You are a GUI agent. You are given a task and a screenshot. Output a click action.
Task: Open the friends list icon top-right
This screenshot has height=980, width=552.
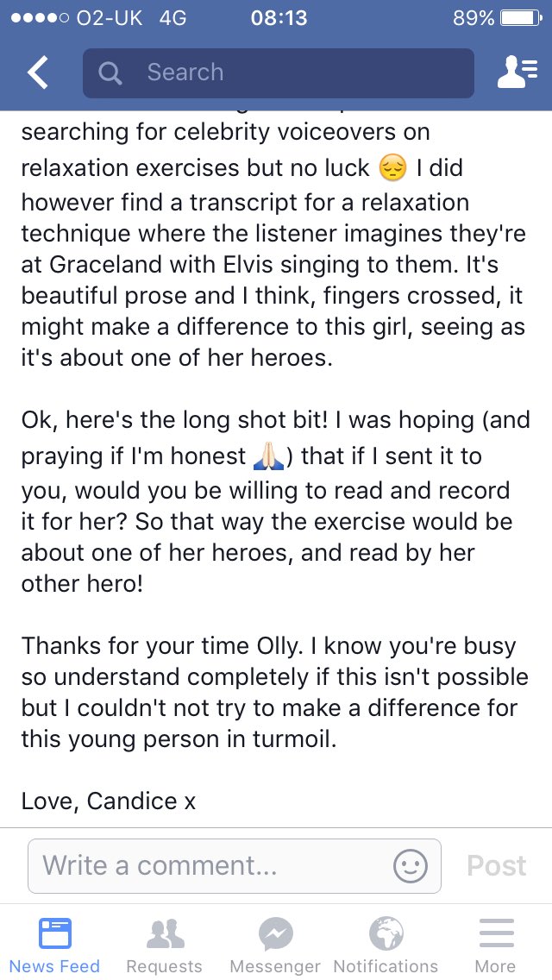coord(517,72)
